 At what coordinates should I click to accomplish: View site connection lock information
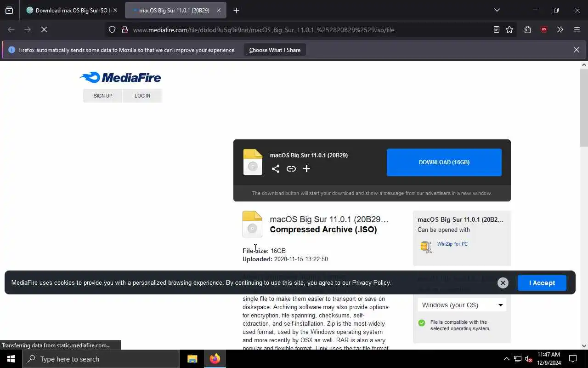click(124, 29)
